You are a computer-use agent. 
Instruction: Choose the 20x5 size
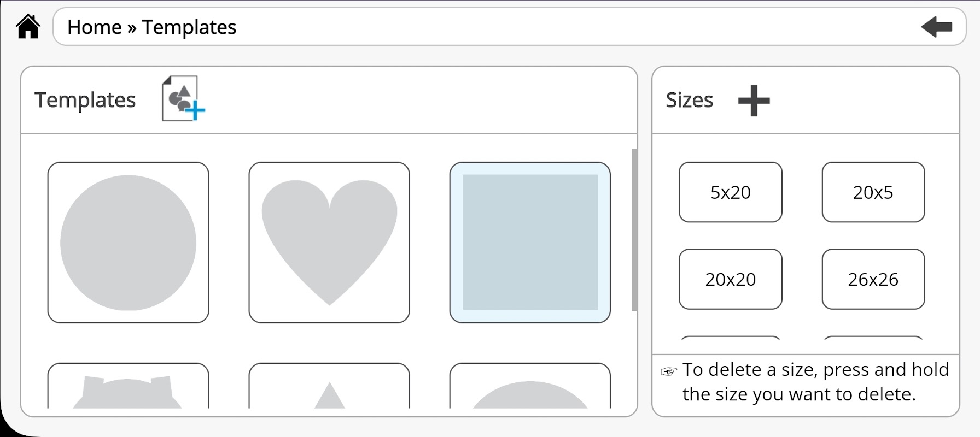tap(873, 192)
